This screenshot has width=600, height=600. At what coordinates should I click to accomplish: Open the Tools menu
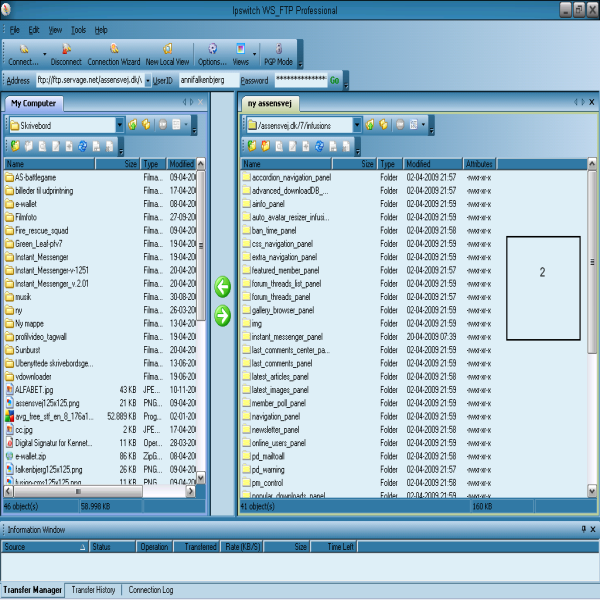pyautogui.click(x=78, y=30)
